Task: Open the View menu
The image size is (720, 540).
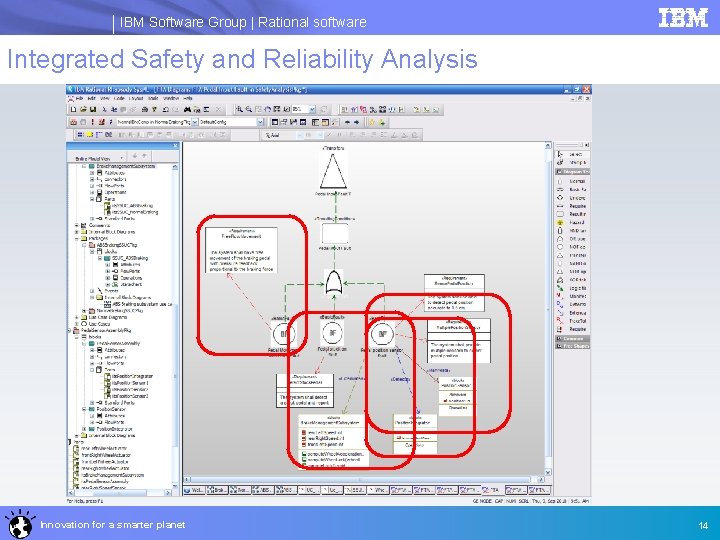Action: (105, 99)
